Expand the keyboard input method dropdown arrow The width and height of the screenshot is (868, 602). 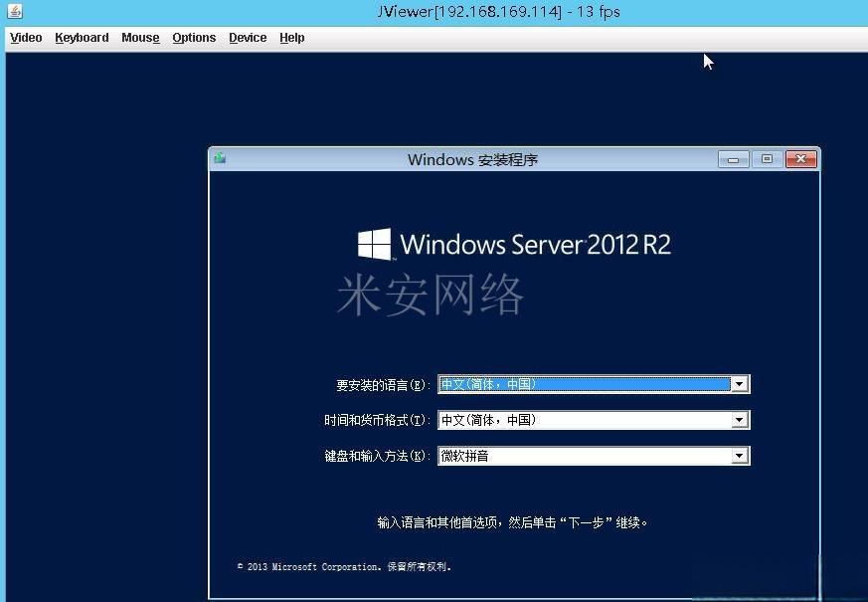click(x=740, y=456)
